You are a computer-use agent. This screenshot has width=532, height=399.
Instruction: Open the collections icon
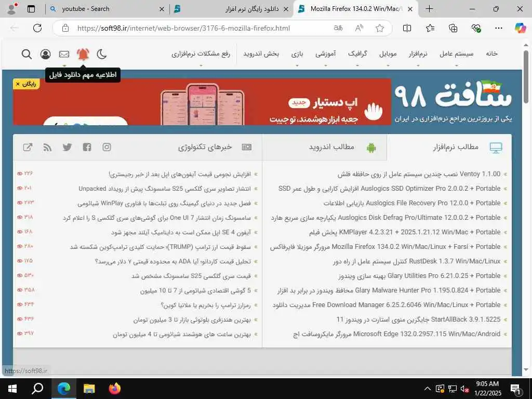453,28
